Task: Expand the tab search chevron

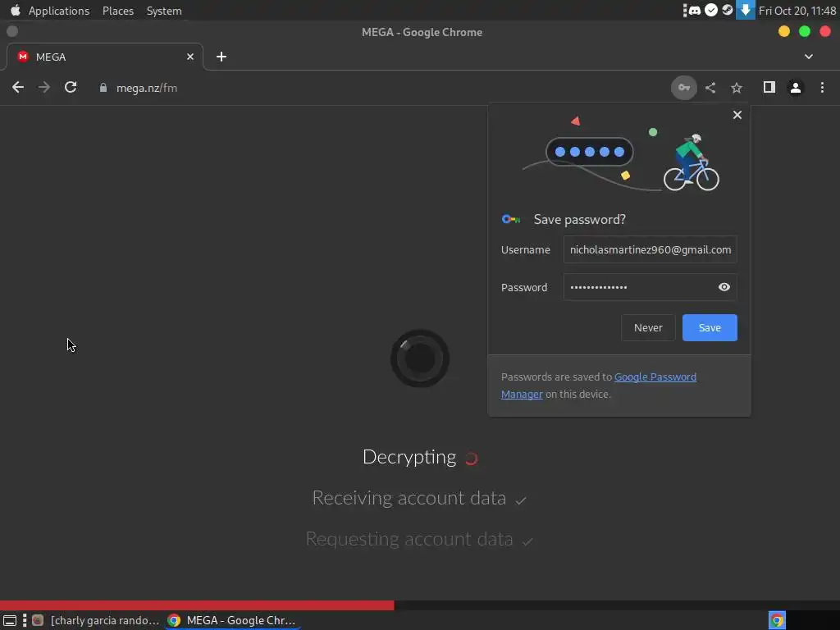Action: click(x=809, y=57)
